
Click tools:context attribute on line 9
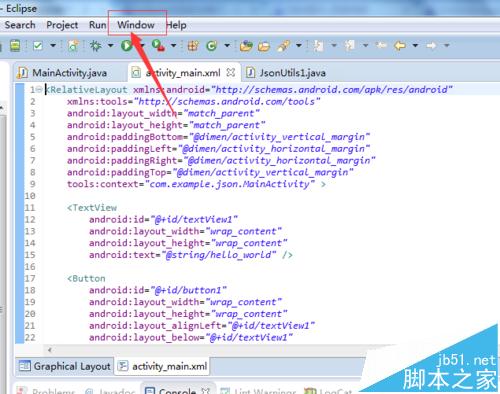(x=103, y=184)
